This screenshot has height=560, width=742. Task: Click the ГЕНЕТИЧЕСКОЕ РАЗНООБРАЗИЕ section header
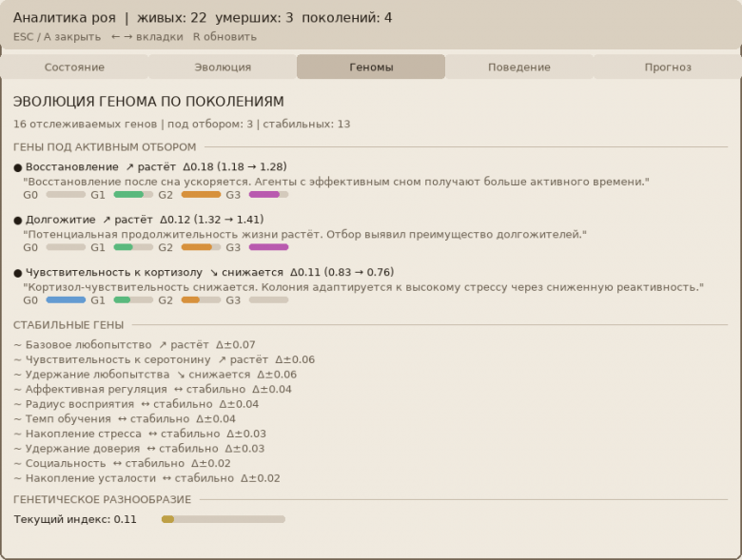point(102,499)
